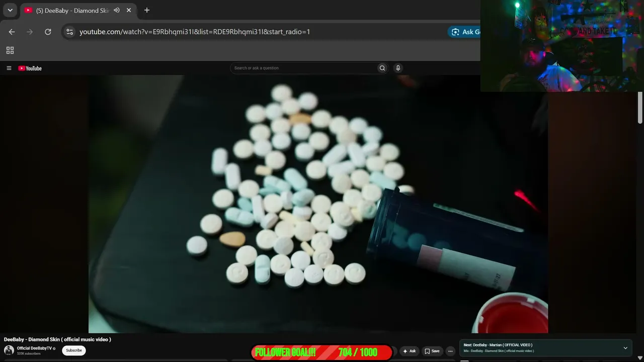Click the YouTube search box
644x362 pixels.
click(303, 68)
